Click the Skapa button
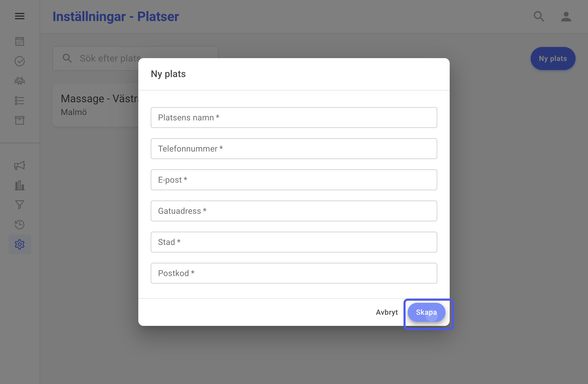The image size is (588, 384). pos(427,312)
